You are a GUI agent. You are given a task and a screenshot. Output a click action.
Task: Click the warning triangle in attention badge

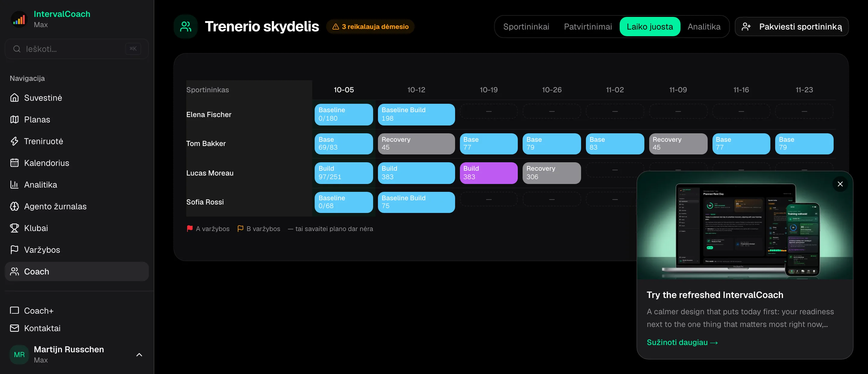336,27
